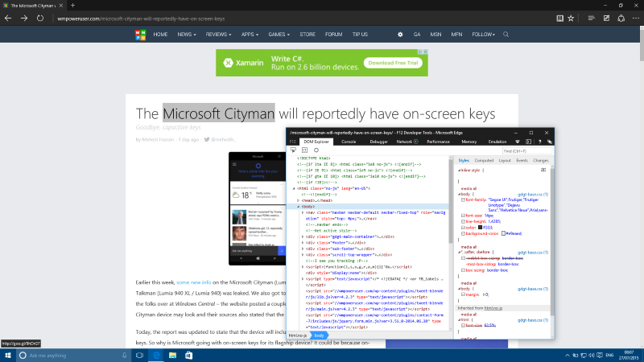Screen dimensions: 644x362
Task: Open File Explorer from taskbar
Action: click(172, 355)
